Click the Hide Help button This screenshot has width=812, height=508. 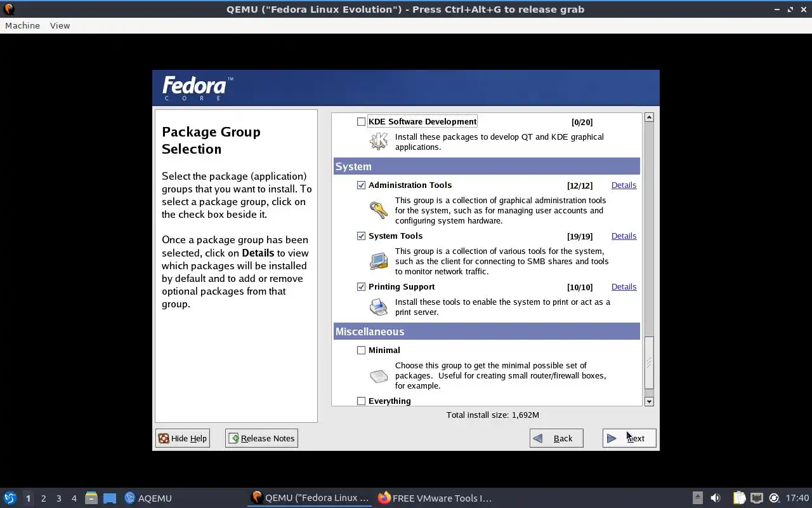click(x=183, y=438)
